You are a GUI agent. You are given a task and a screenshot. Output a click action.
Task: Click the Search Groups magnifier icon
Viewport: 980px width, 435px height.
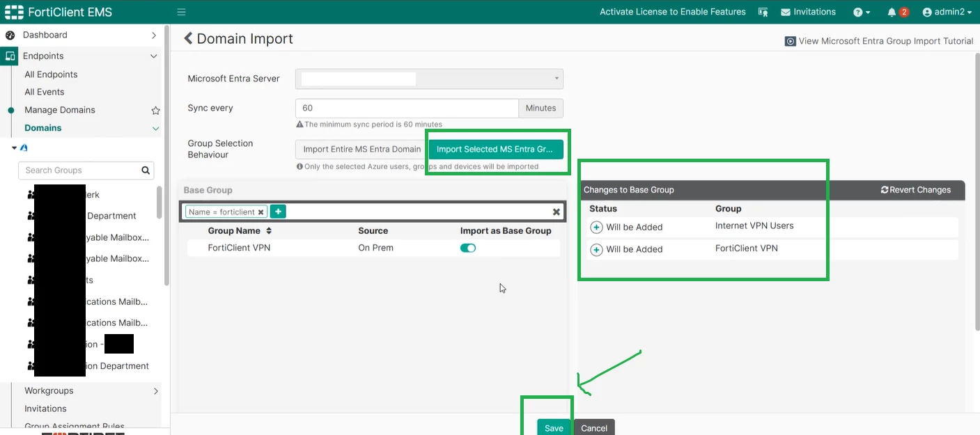(x=146, y=170)
